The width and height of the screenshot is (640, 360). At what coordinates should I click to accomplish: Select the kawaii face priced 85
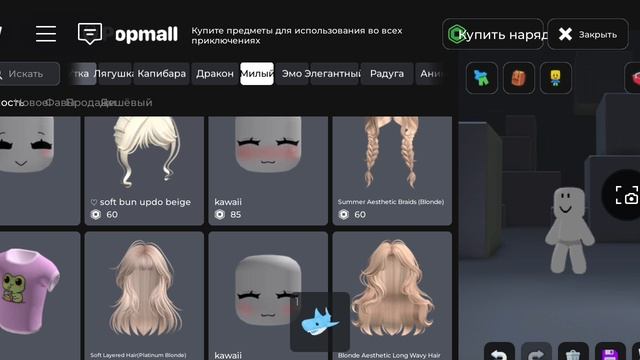[x=268, y=171]
